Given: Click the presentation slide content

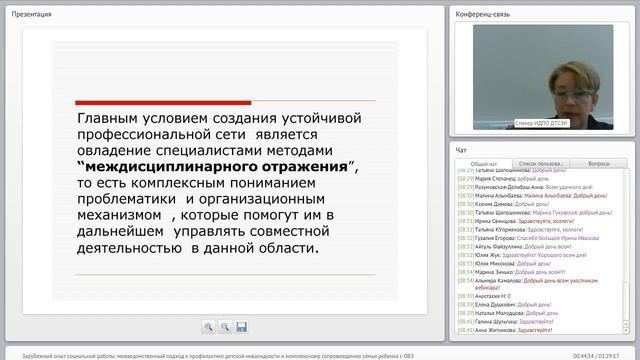Looking at the screenshot, I should pos(225,171).
